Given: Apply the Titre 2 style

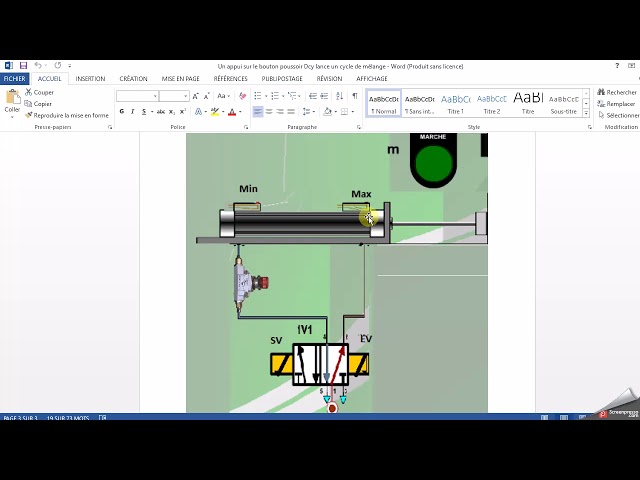Looking at the screenshot, I should 491,104.
